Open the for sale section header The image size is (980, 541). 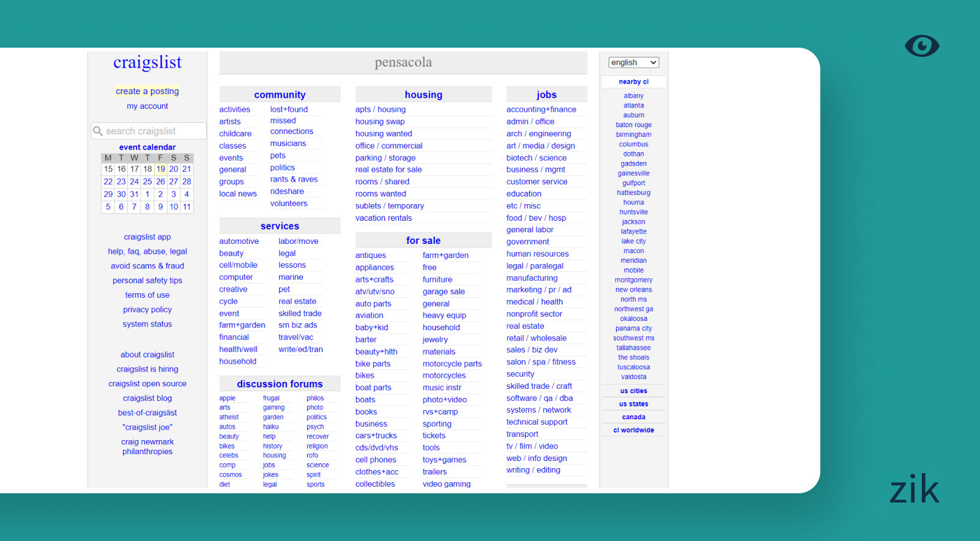423,241
